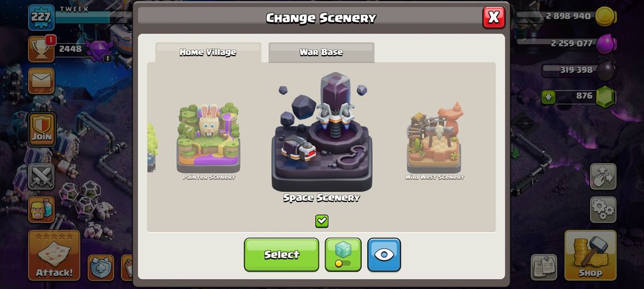Tap the Join clan shield icon
Image resolution: width=644 pixels, height=289 pixels.
[42, 129]
